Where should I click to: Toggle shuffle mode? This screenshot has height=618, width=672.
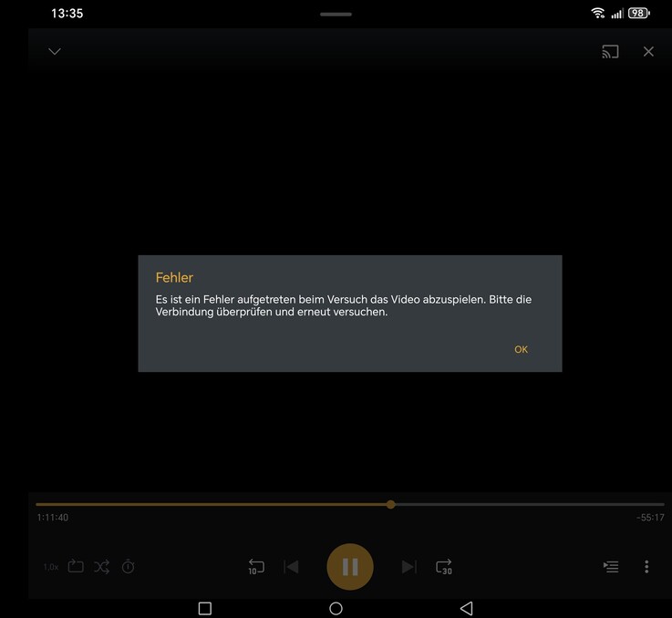click(101, 567)
